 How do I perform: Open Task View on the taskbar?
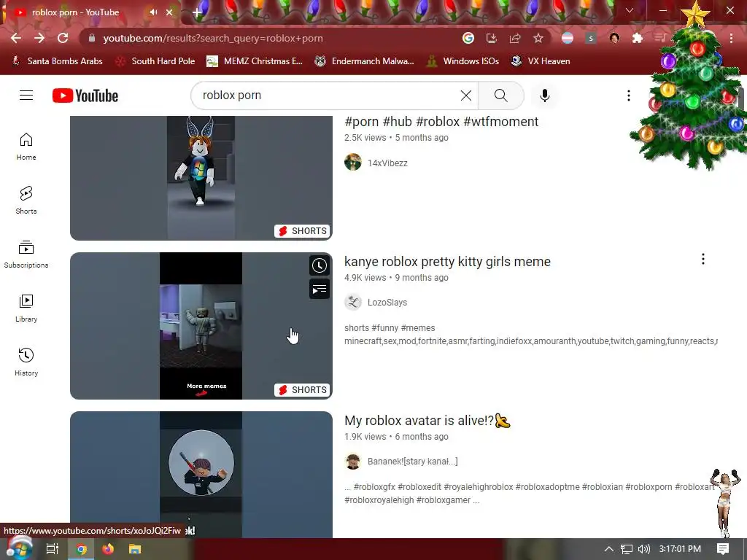[x=52, y=549]
